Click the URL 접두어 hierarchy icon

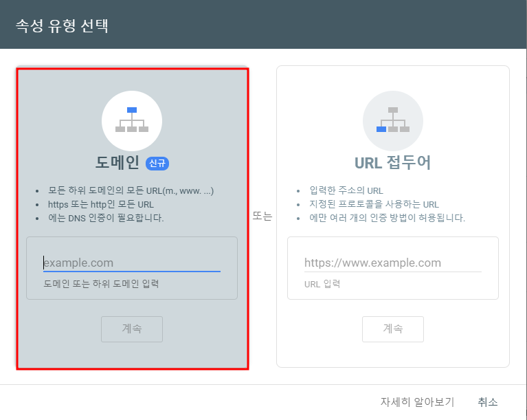pyautogui.click(x=392, y=121)
